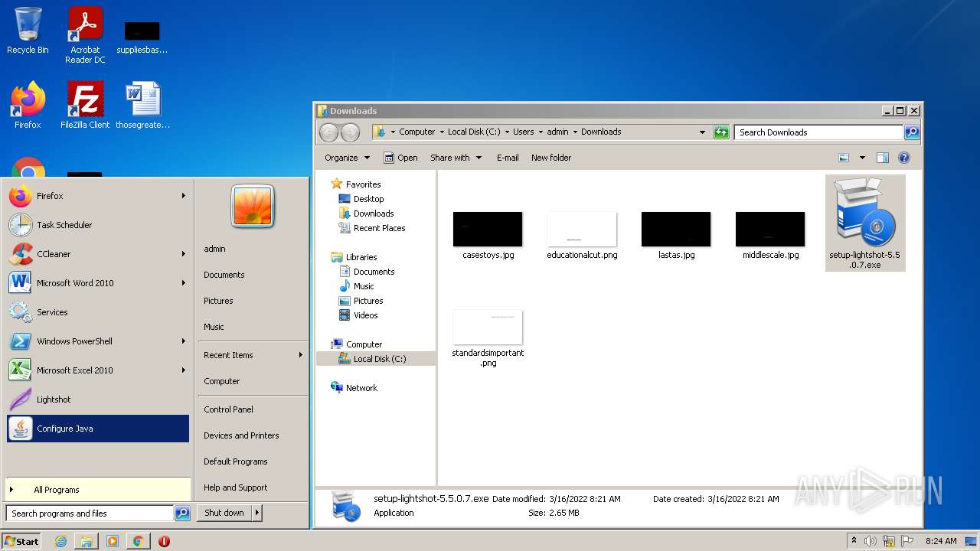
Task: Click the Search Downloads field
Action: [x=818, y=132]
